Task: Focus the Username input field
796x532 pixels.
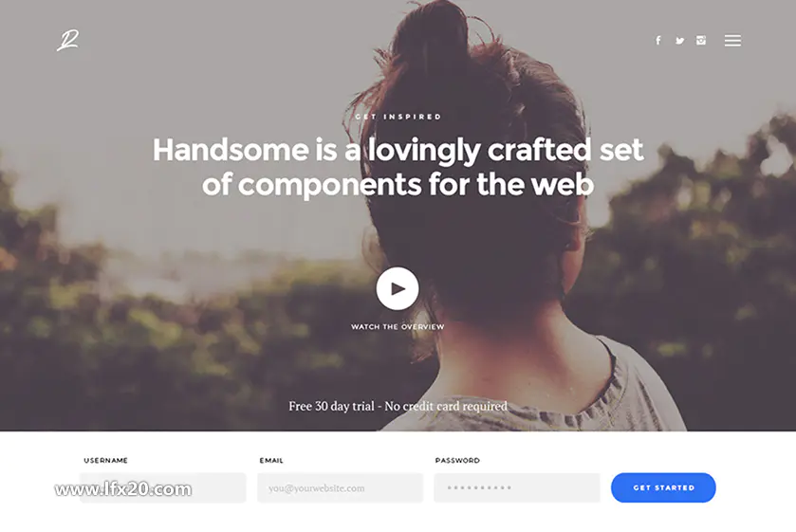Action: [163, 487]
